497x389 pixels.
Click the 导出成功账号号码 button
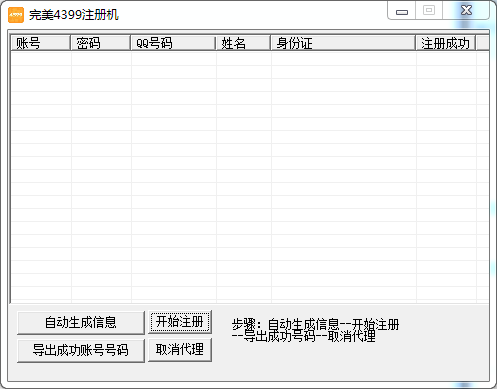click(x=81, y=351)
